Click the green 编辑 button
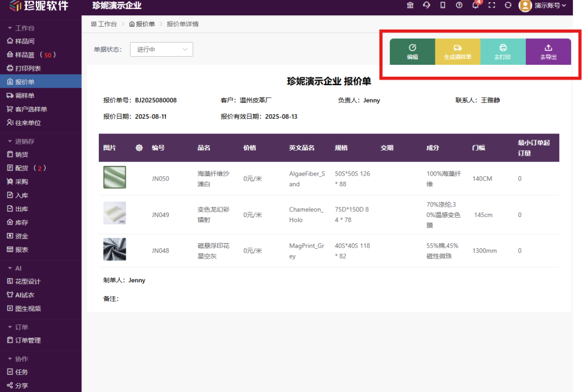Image resolution: width=582 pixels, height=392 pixels. (412, 52)
